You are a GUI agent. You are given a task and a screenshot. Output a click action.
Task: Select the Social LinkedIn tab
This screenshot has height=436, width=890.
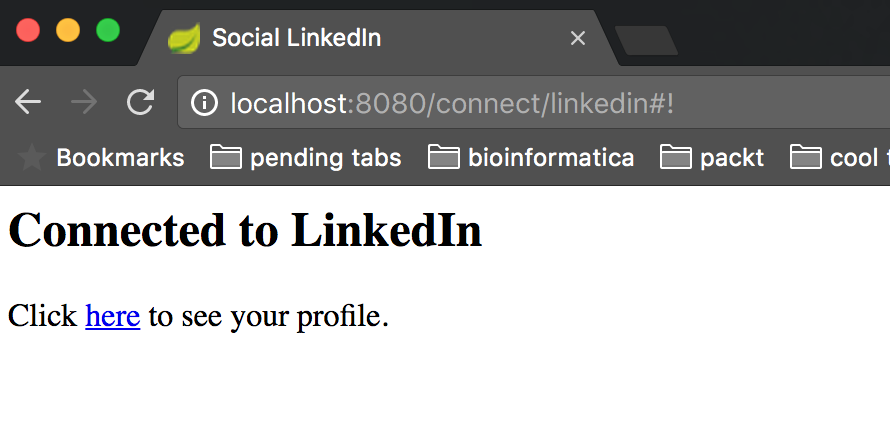[377, 39]
